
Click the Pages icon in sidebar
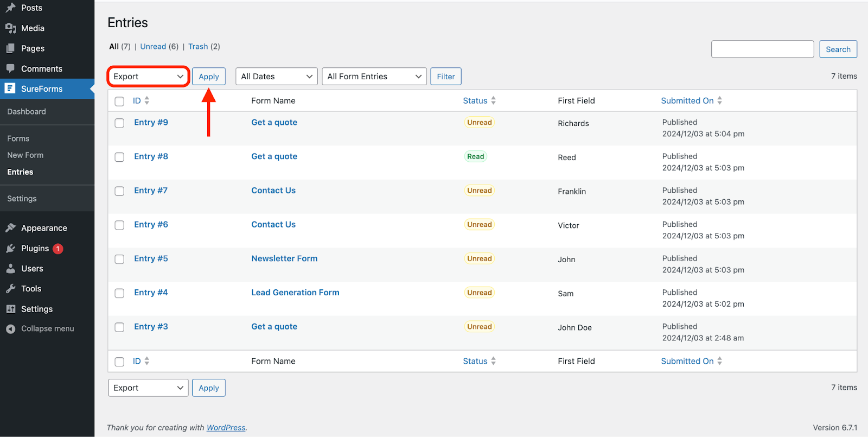pos(10,48)
